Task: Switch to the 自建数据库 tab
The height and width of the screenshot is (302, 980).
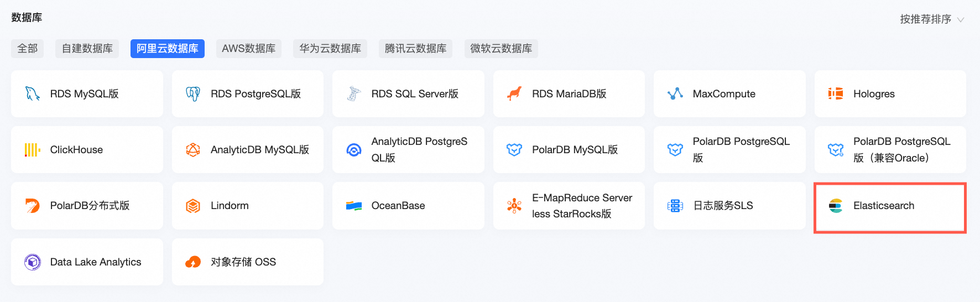Action: 87,49
